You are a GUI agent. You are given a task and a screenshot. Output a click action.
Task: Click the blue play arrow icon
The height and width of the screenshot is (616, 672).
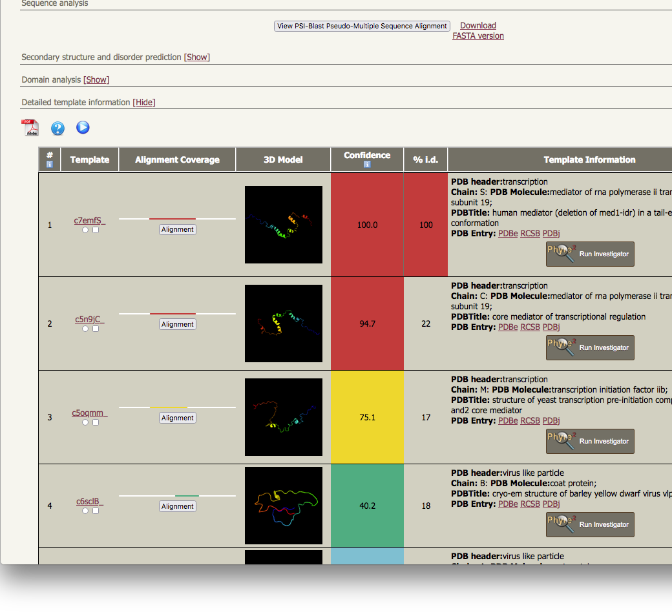(x=83, y=128)
